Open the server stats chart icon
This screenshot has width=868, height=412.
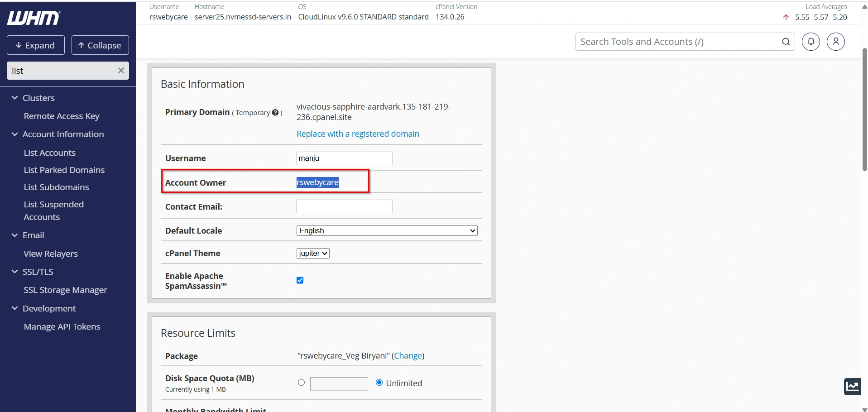(853, 386)
